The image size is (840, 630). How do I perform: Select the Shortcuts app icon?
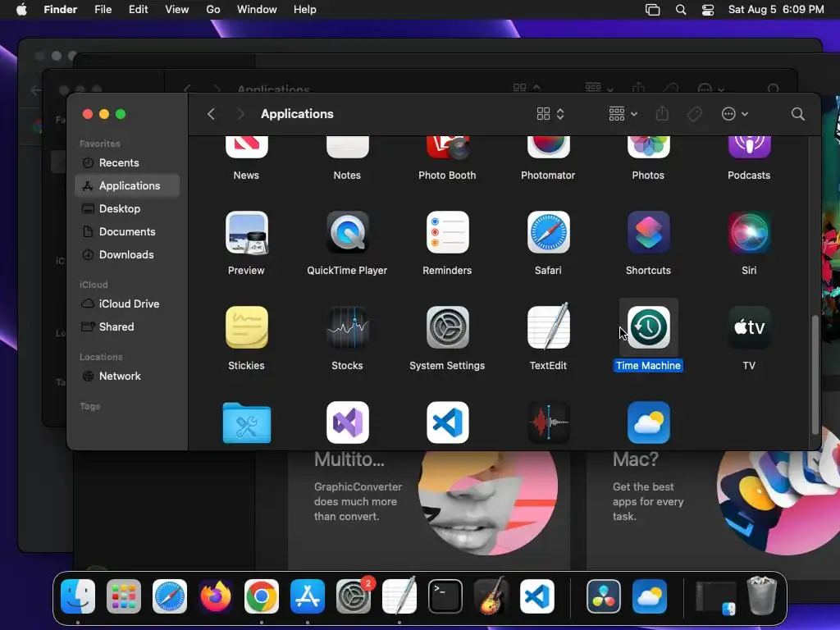tap(648, 232)
